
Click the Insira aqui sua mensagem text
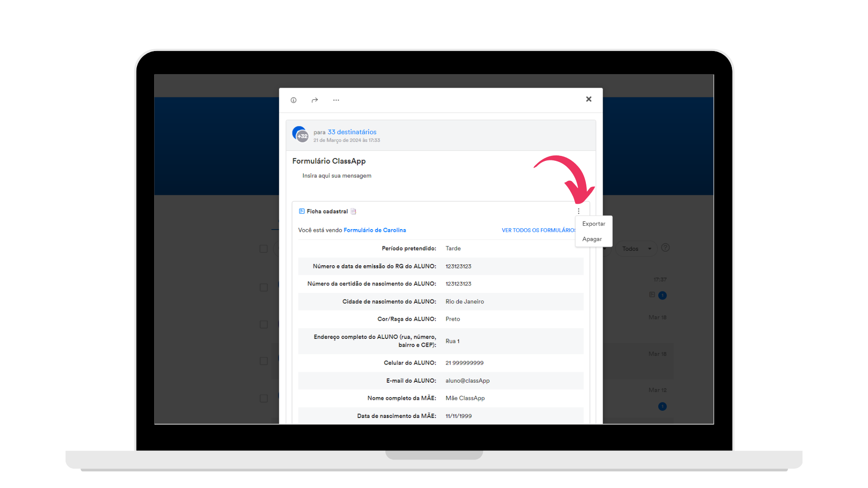tap(337, 176)
